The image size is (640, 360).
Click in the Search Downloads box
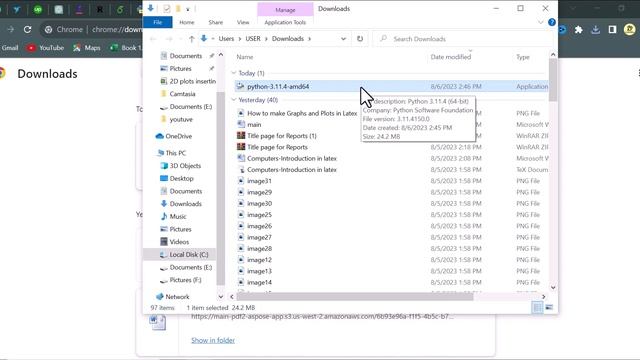(x=463, y=39)
